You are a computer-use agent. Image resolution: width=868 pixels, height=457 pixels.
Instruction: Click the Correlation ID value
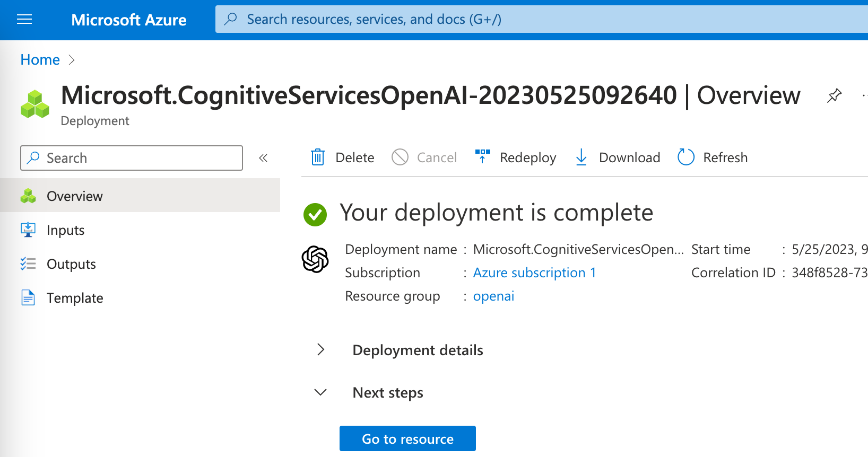point(830,273)
